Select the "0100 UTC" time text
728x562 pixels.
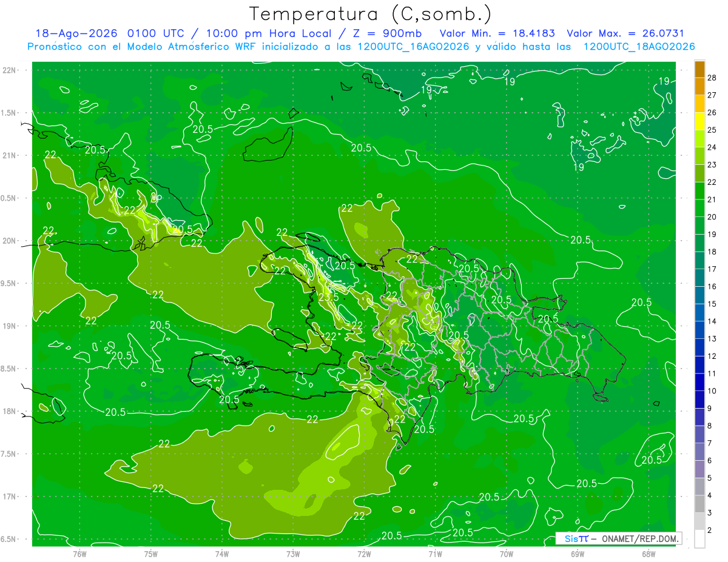tap(157, 33)
